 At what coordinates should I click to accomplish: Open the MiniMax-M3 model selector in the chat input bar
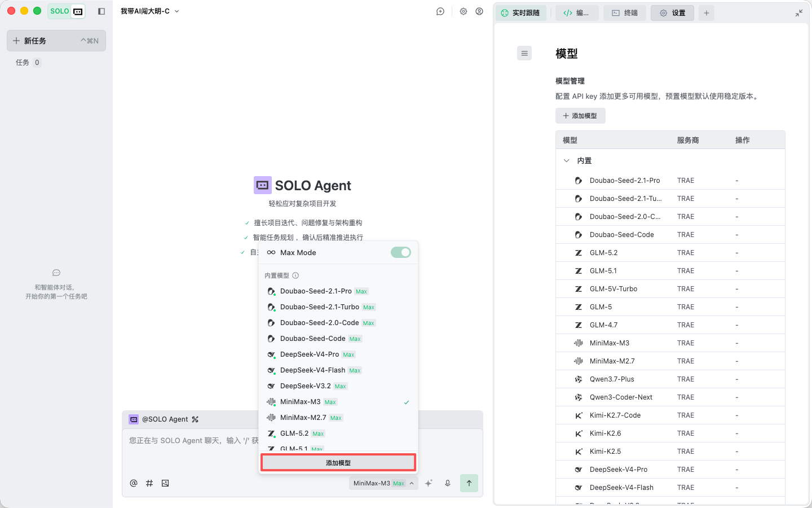pos(383,483)
